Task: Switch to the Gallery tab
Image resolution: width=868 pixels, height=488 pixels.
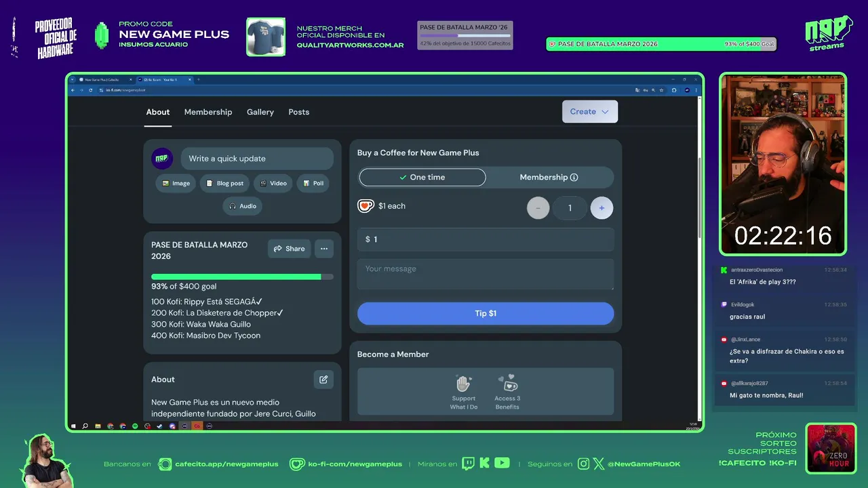Action: (260, 112)
